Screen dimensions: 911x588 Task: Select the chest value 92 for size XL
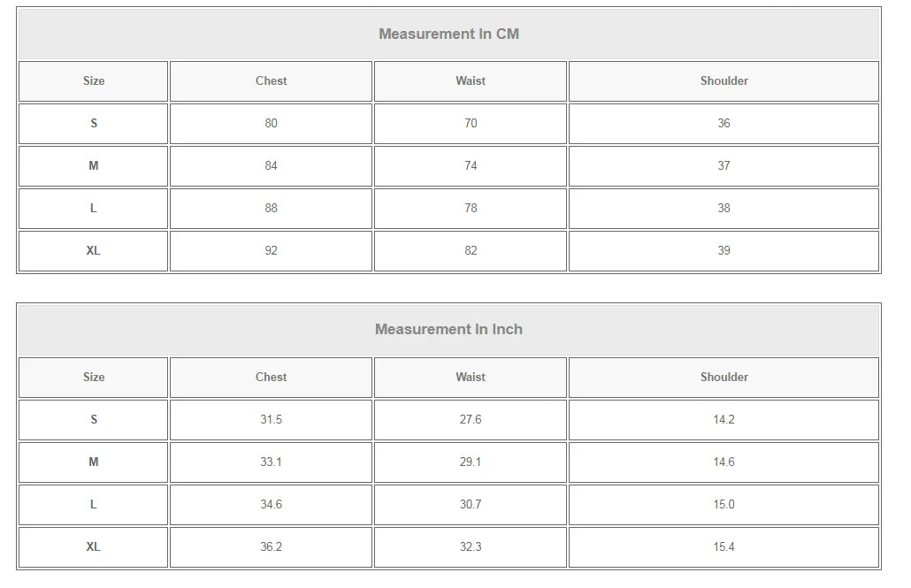[x=271, y=251]
